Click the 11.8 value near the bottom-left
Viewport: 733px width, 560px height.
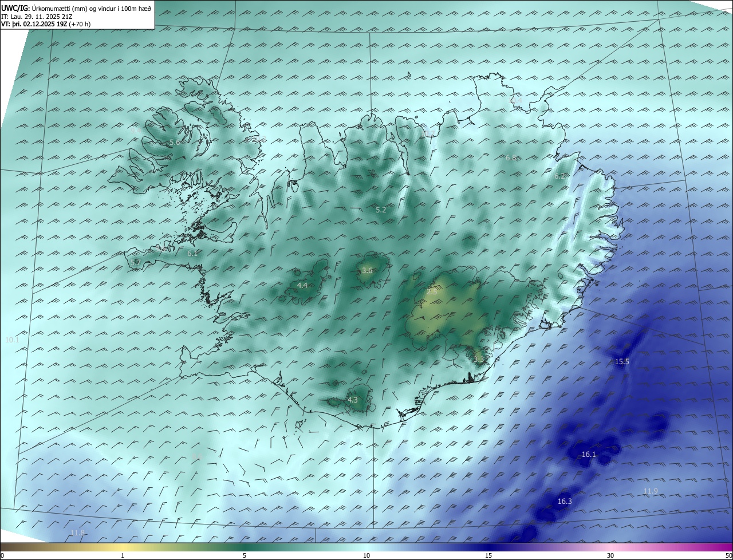click(77, 533)
